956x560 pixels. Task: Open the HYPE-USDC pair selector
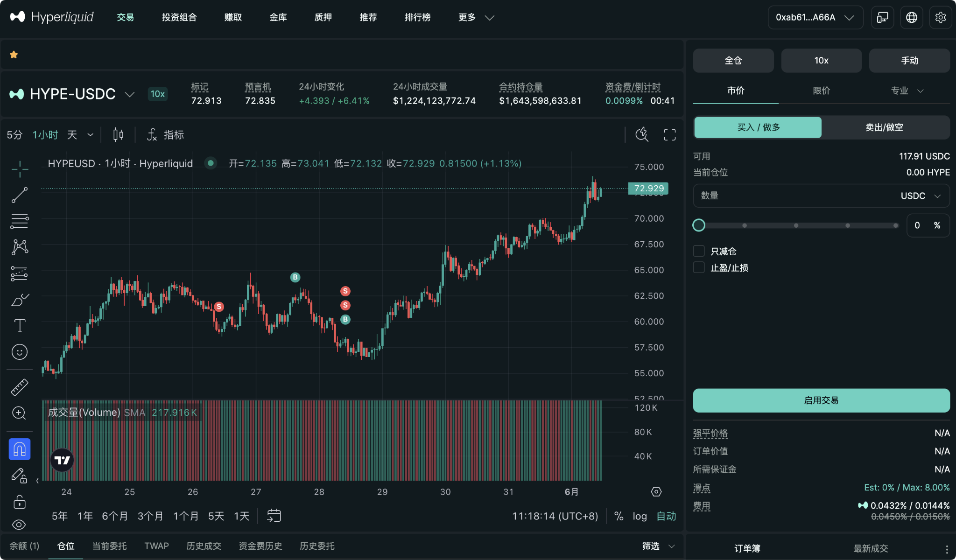pyautogui.click(x=72, y=94)
